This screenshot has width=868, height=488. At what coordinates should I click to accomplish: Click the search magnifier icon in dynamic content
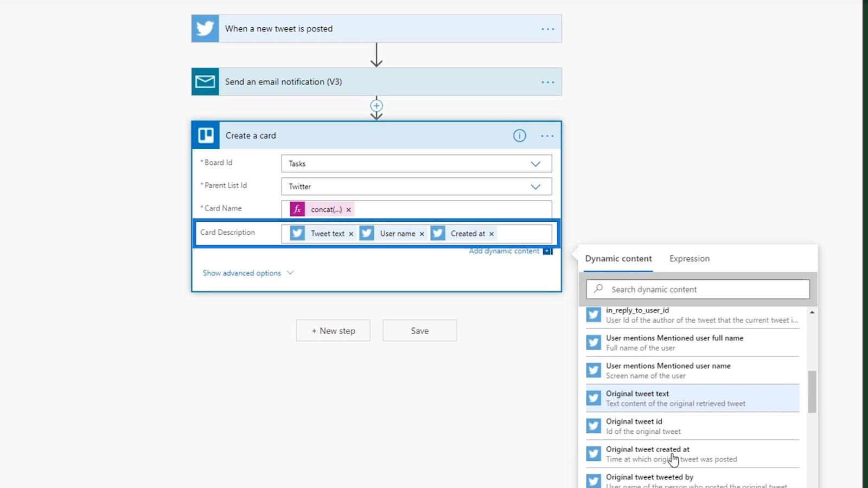tap(598, 289)
